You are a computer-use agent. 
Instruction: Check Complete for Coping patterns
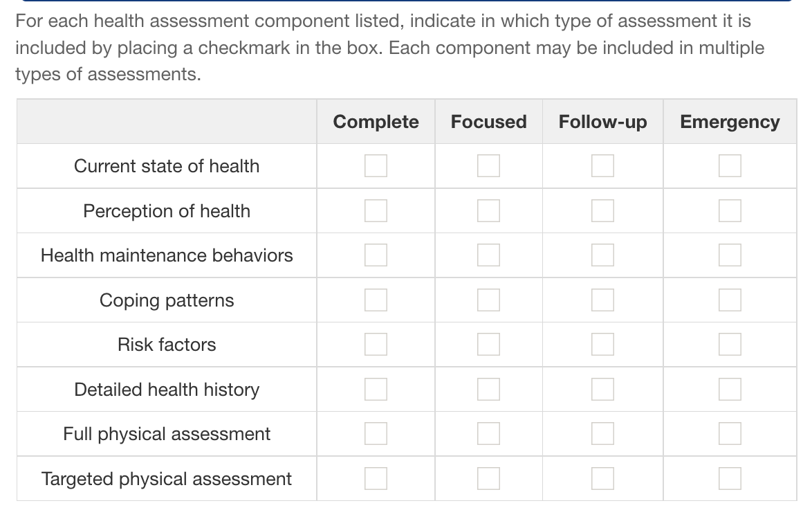376,300
